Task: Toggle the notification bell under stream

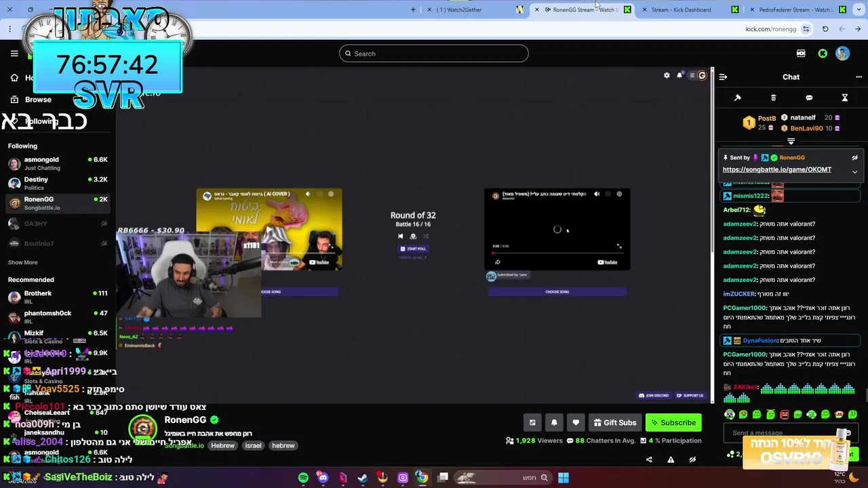Action: click(554, 422)
